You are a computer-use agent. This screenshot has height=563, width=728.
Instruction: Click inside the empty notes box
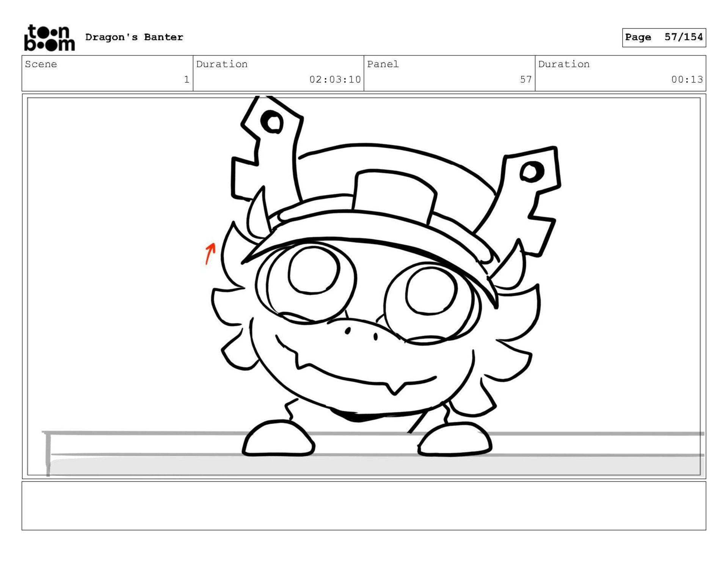coord(364,505)
